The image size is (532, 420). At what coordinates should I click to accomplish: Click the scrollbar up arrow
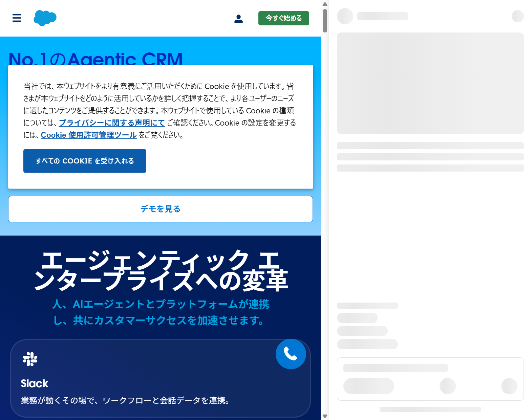click(x=325, y=4)
